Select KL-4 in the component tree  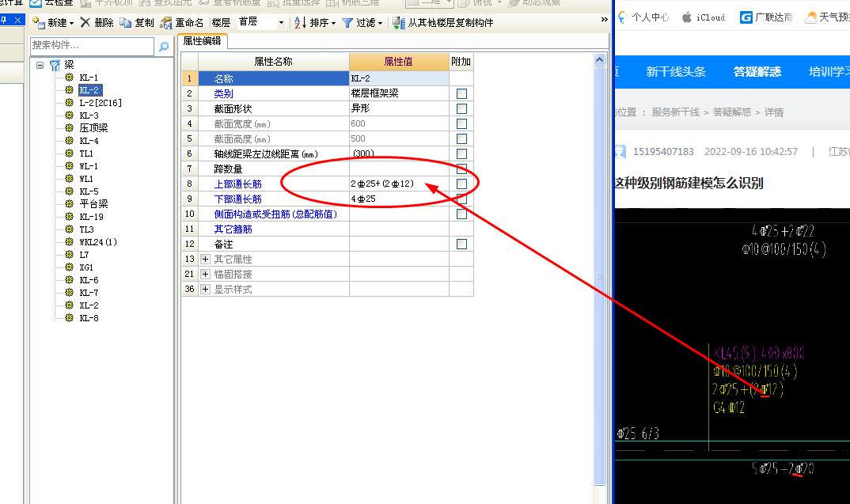pos(89,140)
